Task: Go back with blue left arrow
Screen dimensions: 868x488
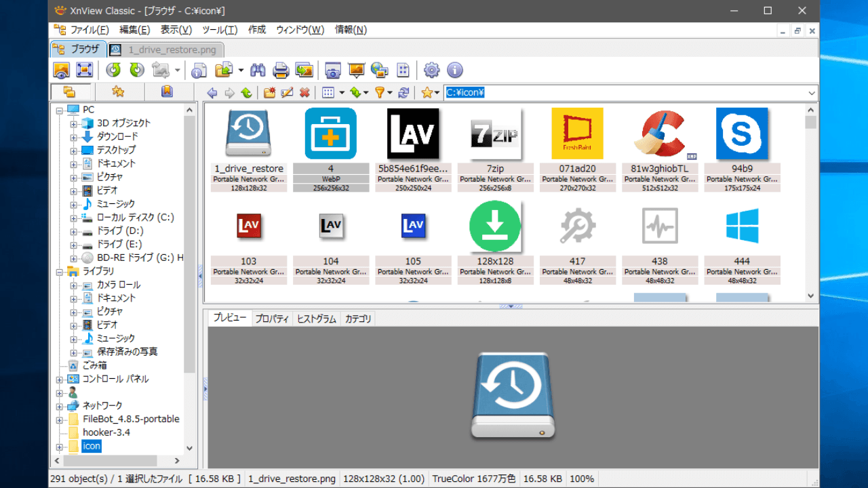Action: coord(212,93)
